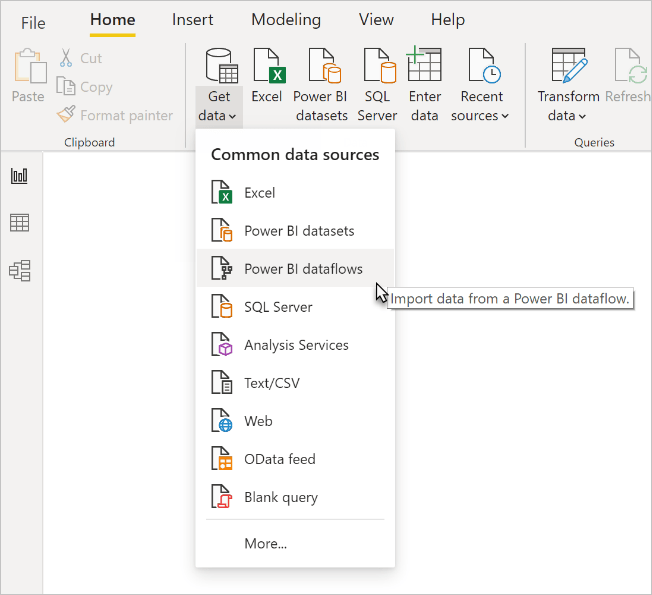
Task: Choose Text/CSV from common data sources
Action: (295, 383)
